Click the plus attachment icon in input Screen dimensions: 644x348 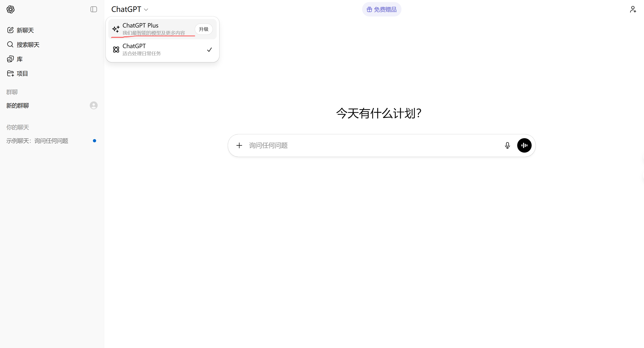(x=239, y=146)
